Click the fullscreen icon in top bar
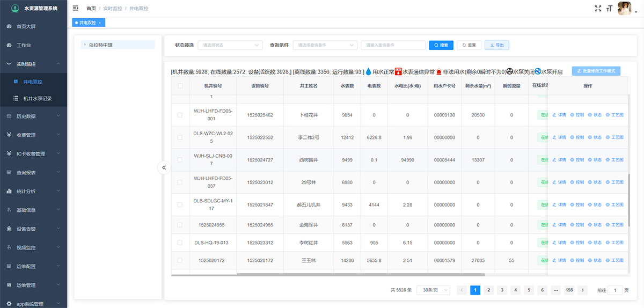This screenshot has width=644, height=308. (x=598, y=8)
